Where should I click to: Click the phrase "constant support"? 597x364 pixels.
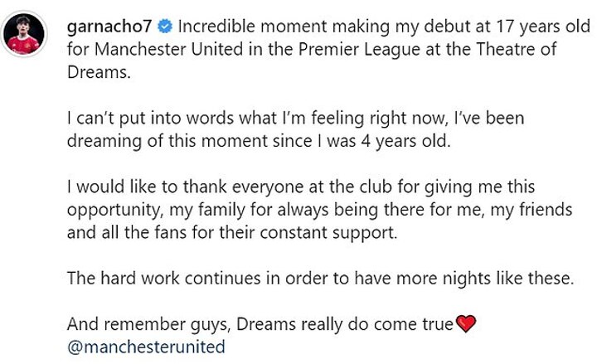point(337,233)
